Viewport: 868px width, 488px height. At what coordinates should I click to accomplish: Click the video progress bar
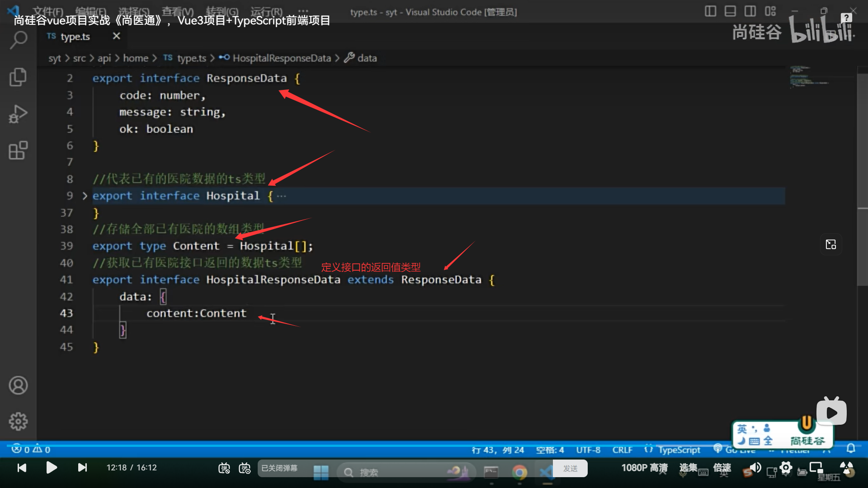coord(434,446)
